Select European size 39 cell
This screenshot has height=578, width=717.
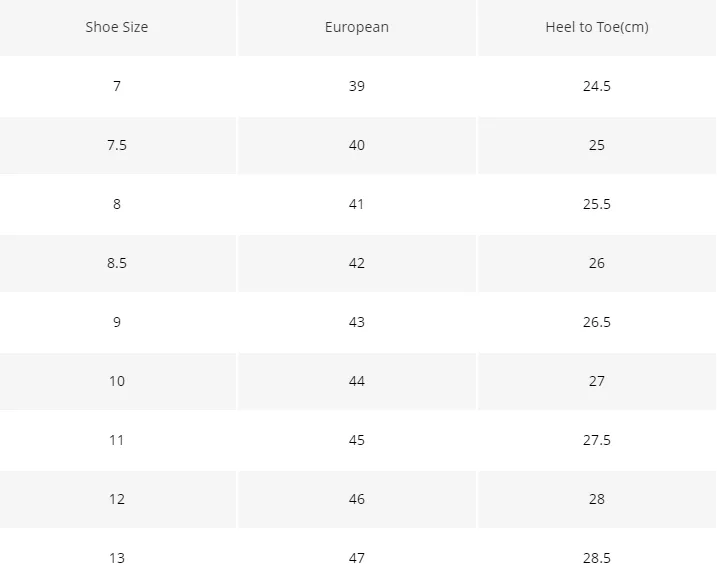click(x=357, y=86)
